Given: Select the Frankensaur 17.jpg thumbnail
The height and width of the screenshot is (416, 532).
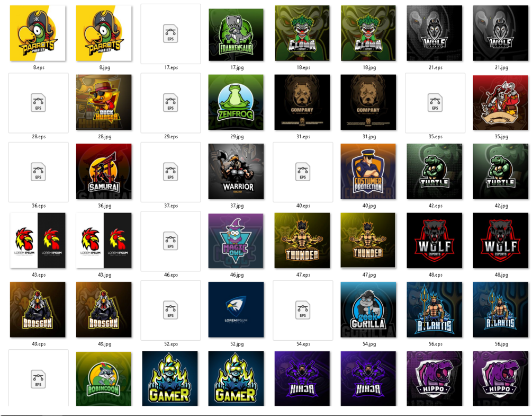Looking at the screenshot, I should (236, 35).
